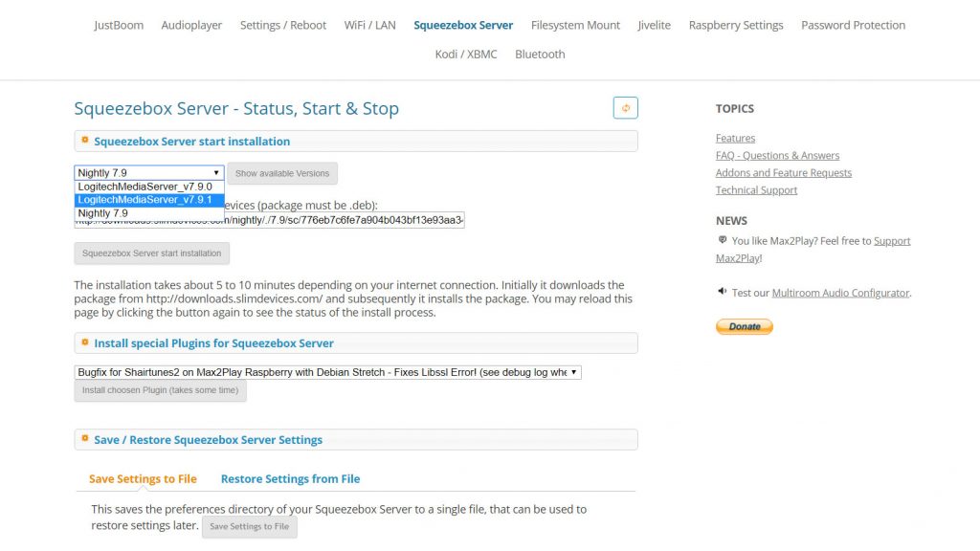Pick the Nightly 7.9 list option
This screenshot has width=980, height=551.
[149, 213]
